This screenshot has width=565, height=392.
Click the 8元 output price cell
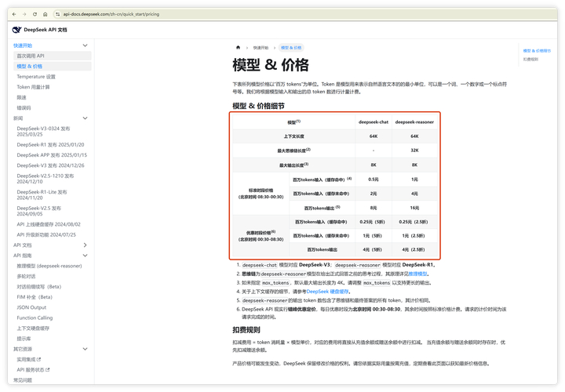point(374,208)
